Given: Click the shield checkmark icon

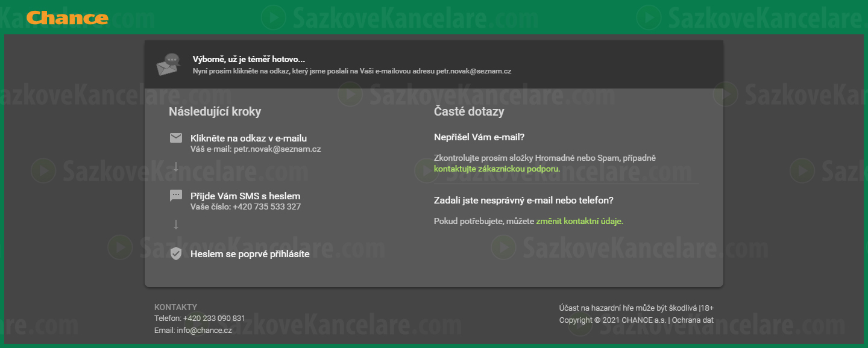Looking at the screenshot, I should pos(176,253).
